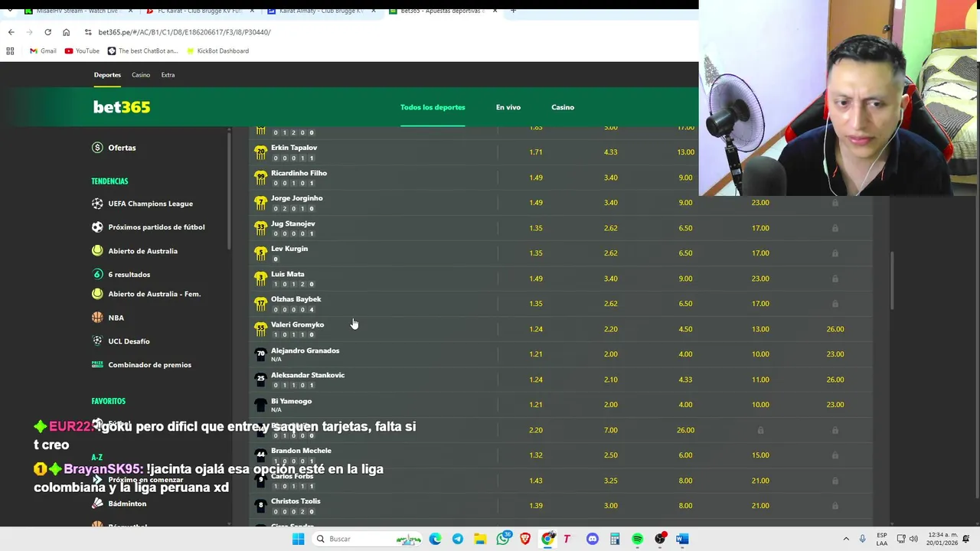Open Telegram from the taskbar
The image size is (980, 551).
click(457, 539)
